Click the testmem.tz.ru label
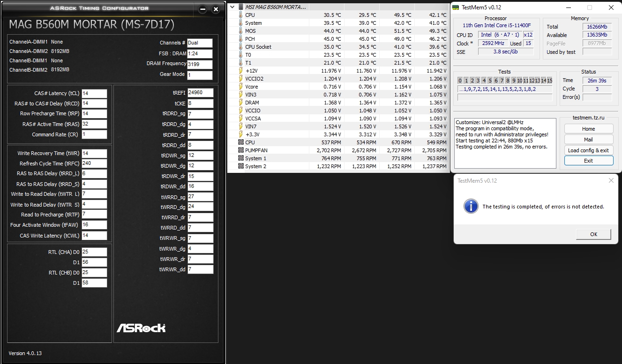 pyautogui.click(x=588, y=118)
